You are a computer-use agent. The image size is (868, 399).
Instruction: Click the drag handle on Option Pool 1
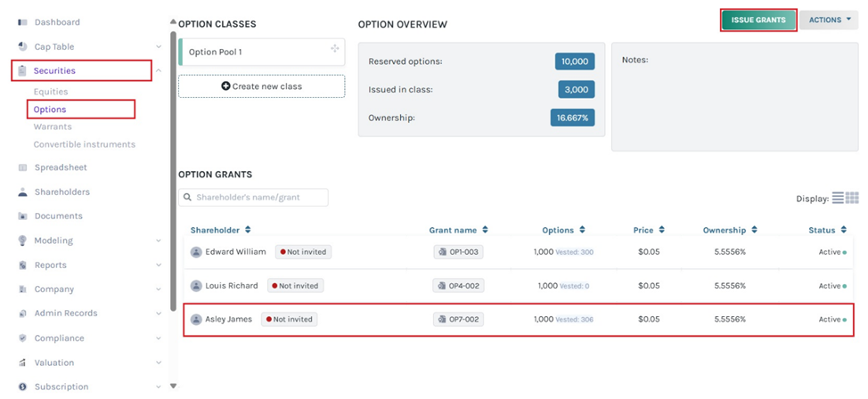click(x=334, y=49)
